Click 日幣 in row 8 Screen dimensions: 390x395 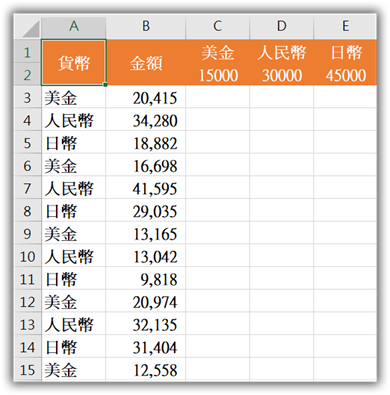pyautogui.click(x=74, y=211)
